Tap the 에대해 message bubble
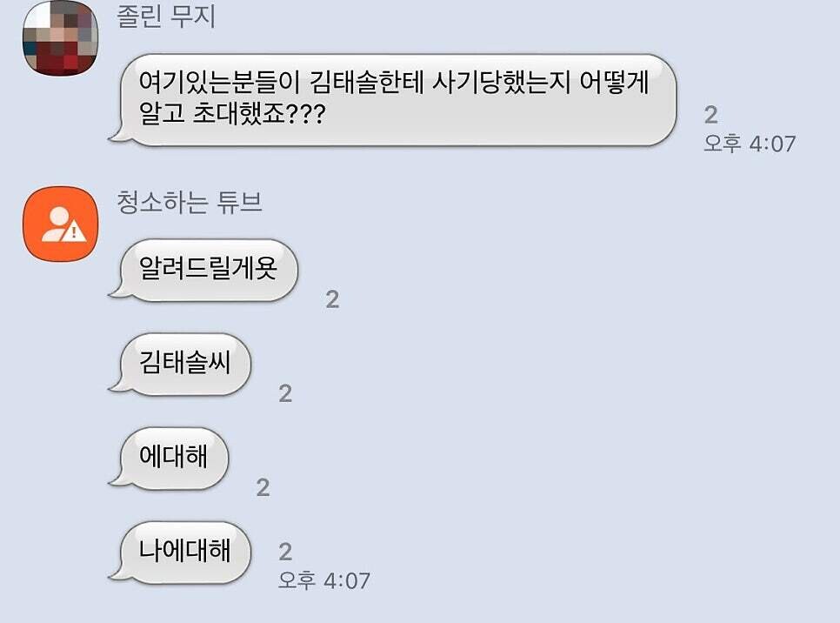The image size is (840, 623). (x=169, y=459)
